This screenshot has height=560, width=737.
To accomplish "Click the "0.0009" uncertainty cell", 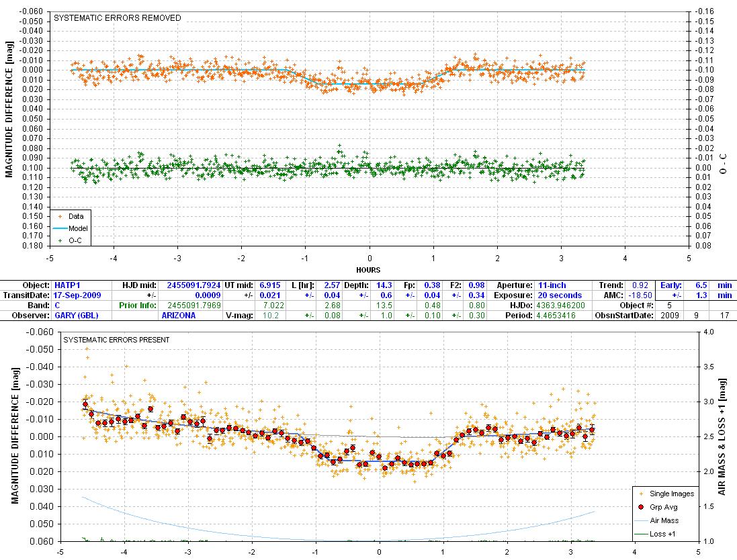I will pos(208,295).
